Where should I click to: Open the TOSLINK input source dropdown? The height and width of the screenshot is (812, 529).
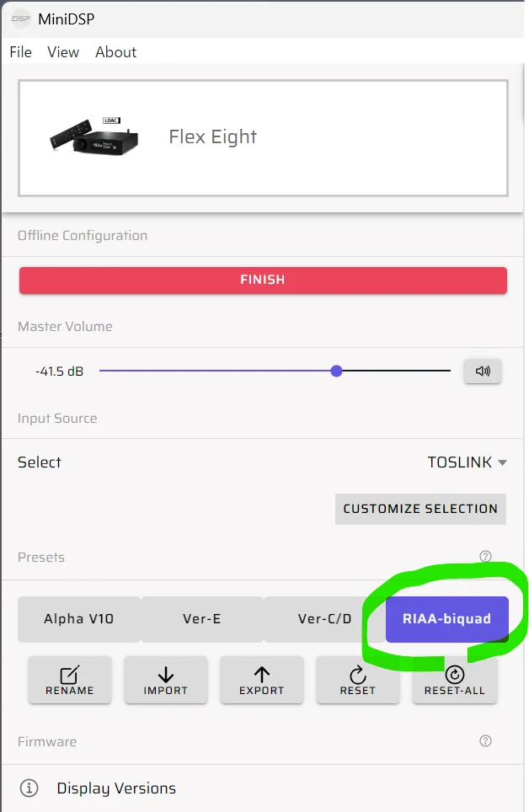pos(467,462)
